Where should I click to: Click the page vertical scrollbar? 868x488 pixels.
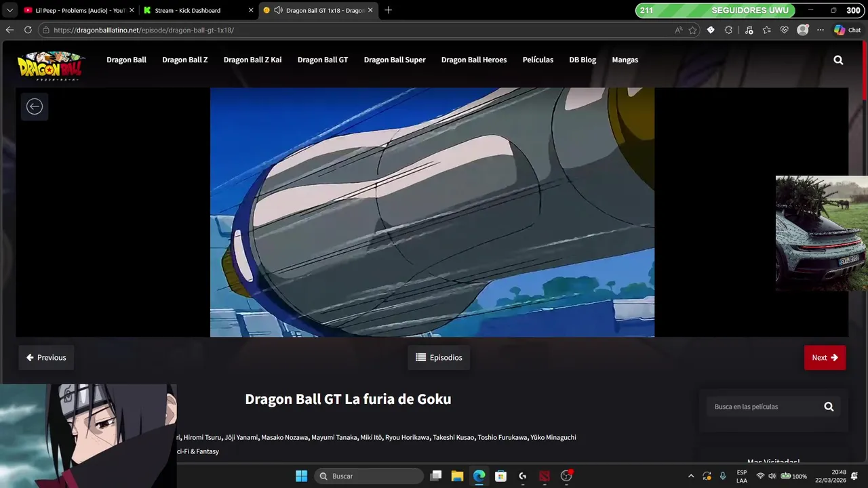click(865, 71)
